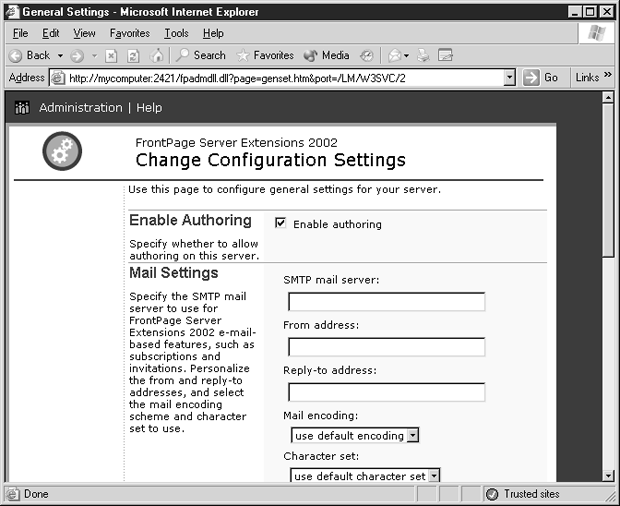Click the Reply-to address field
The image size is (620, 506).
(386, 392)
